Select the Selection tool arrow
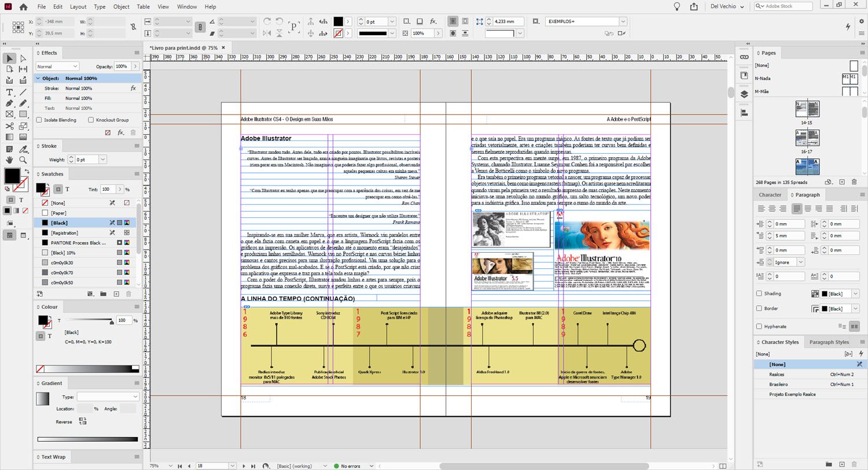The height and width of the screenshot is (470, 868). pyautogui.click(x=9, y=58)
